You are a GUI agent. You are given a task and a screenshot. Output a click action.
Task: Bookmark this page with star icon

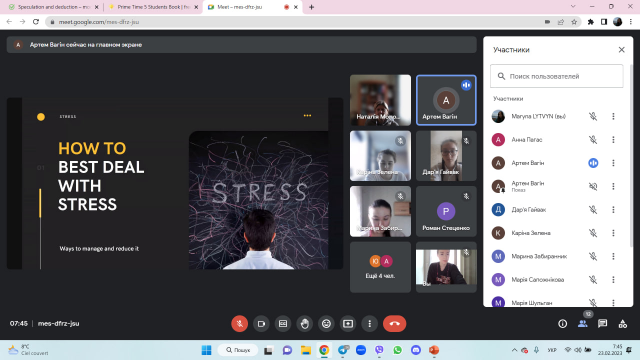574,22
